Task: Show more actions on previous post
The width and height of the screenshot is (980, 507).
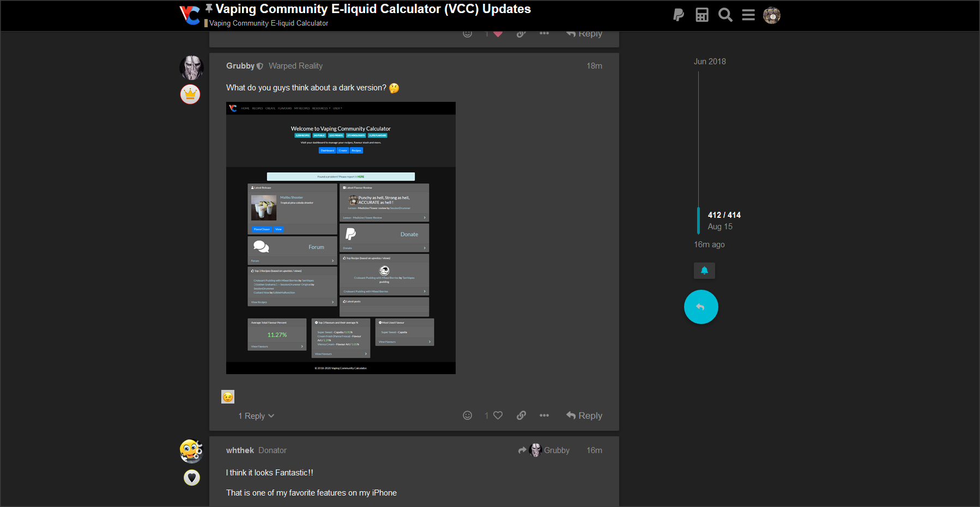Action: point(545,34)
